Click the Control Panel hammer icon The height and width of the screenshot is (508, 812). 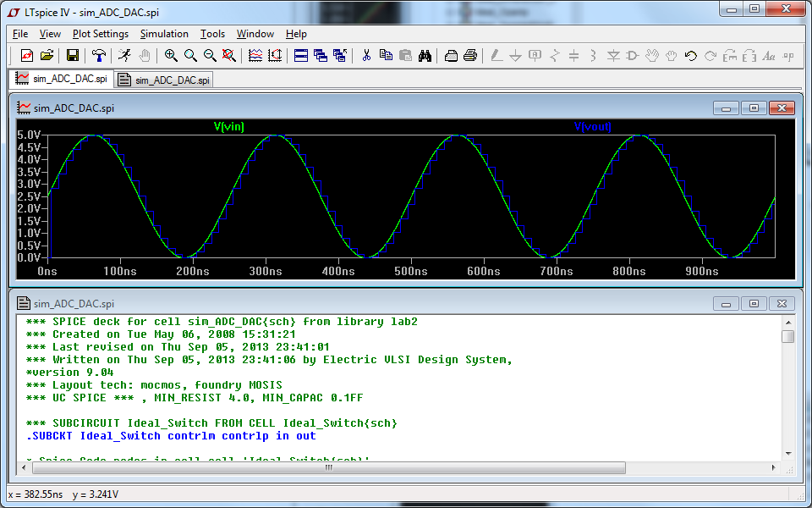pos(99,56)
